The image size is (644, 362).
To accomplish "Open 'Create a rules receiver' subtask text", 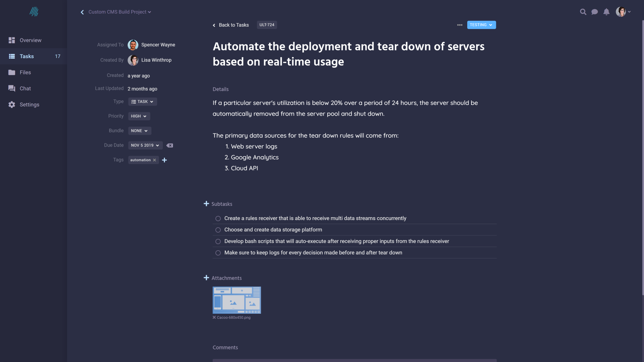I will point(315,218).
